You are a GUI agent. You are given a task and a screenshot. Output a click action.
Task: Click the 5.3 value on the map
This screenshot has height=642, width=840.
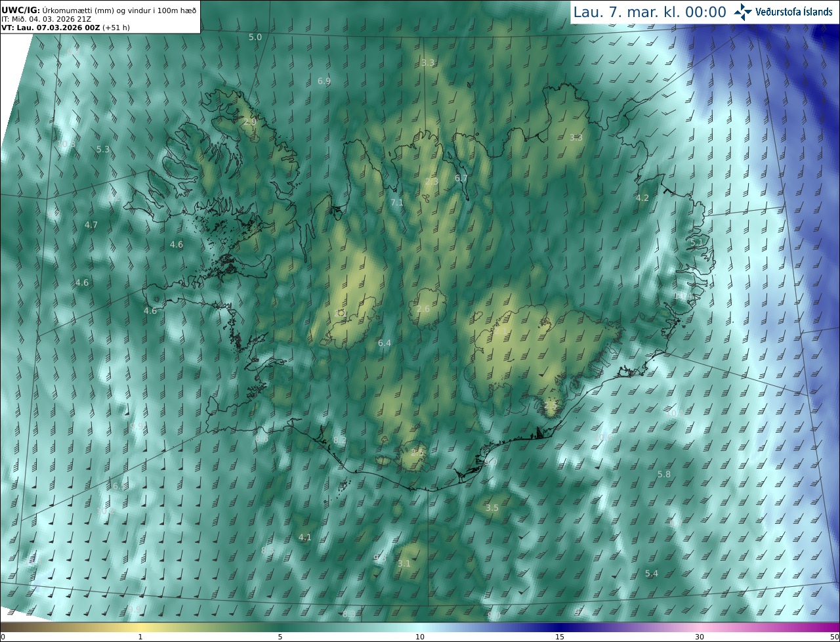103,150
